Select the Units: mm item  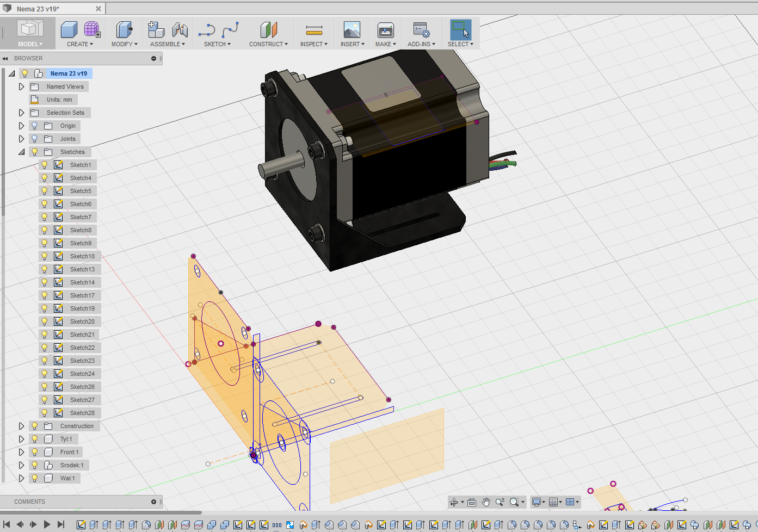[x=53, y=100]
